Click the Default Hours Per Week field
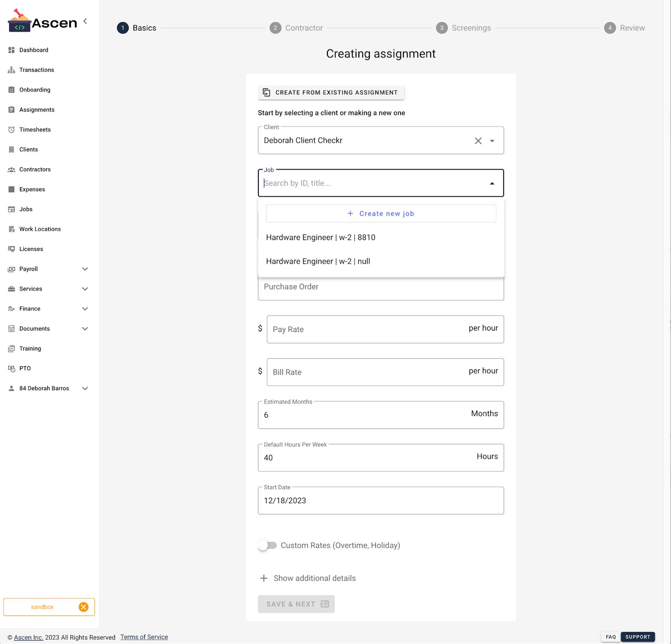 381,458
